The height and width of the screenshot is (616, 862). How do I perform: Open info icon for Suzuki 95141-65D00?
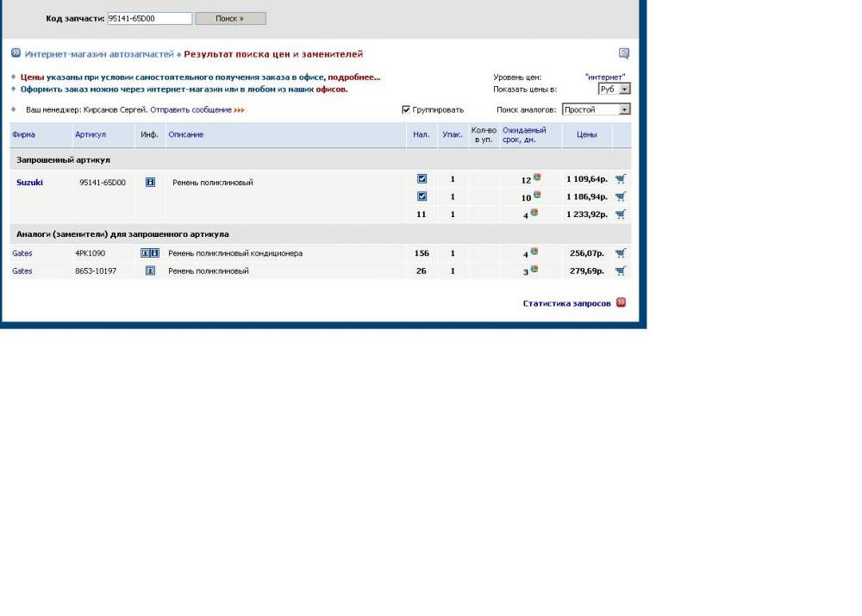click(x=150, y=183)
